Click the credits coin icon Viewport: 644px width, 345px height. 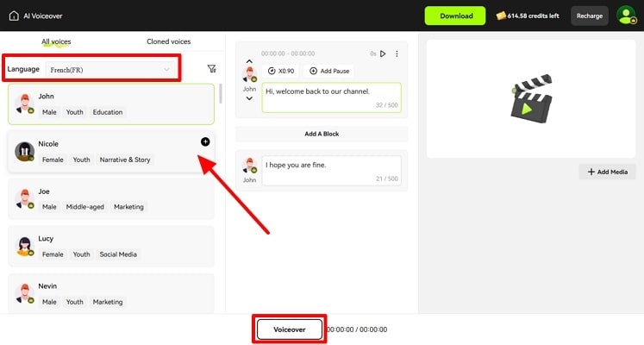pos(501,16)
